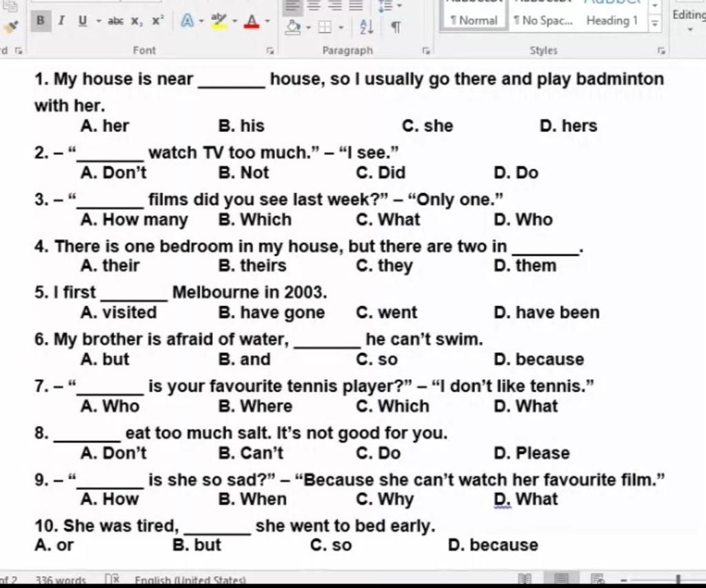Click answer 'D. have been' in question 5
Screen dimensions: 706x588
(x=547, y=312)
